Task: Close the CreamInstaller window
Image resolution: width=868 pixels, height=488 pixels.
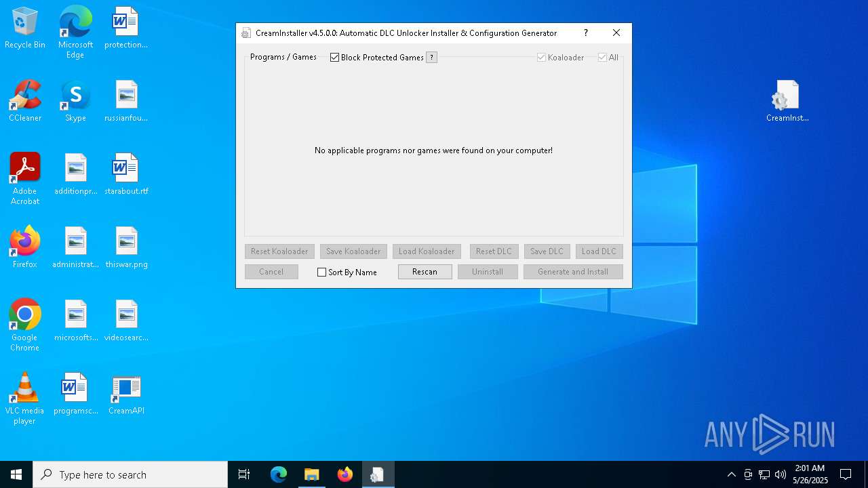Action: pyautogui.click(x=616, y=33)
